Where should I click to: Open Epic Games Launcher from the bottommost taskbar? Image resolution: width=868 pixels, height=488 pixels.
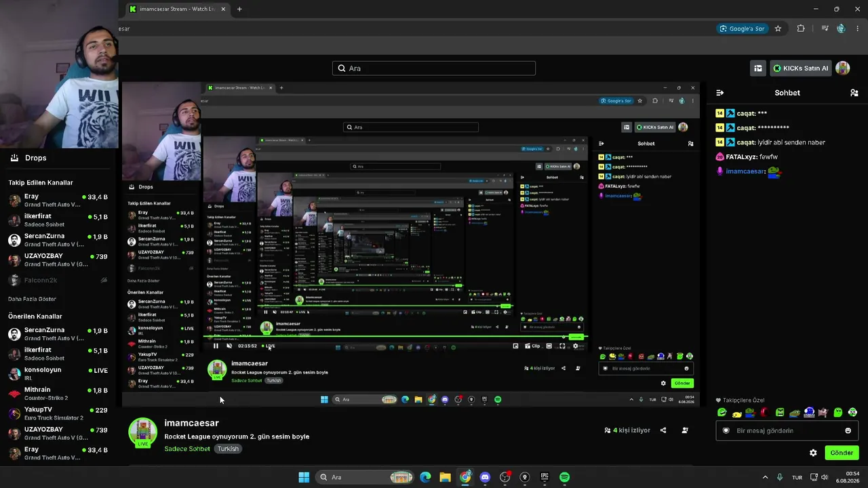(545, 477)
